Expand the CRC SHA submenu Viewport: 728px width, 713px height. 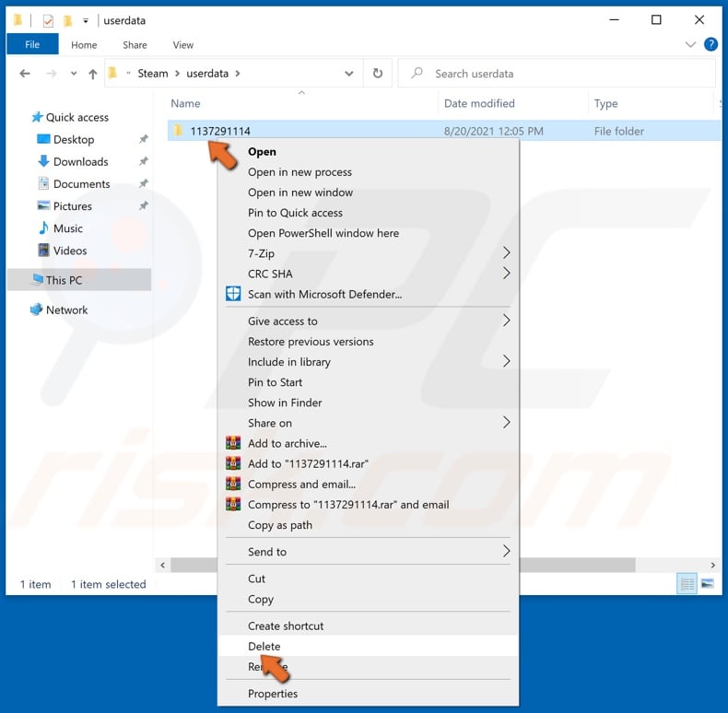pos(368,274)
